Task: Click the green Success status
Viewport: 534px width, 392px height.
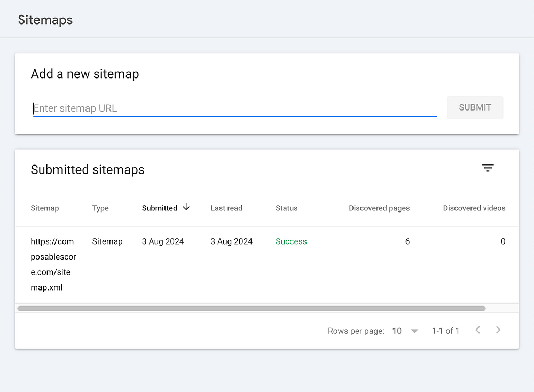Action: (x=291, y=241)
